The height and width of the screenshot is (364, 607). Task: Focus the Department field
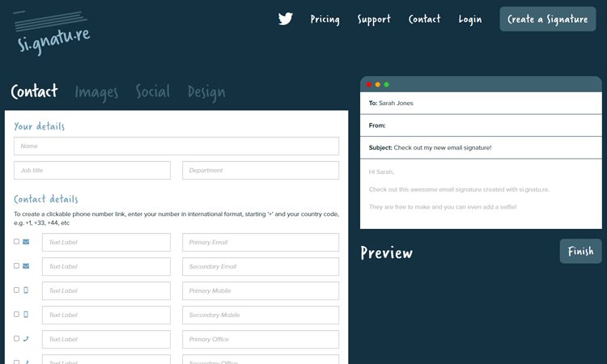(261, 170)
